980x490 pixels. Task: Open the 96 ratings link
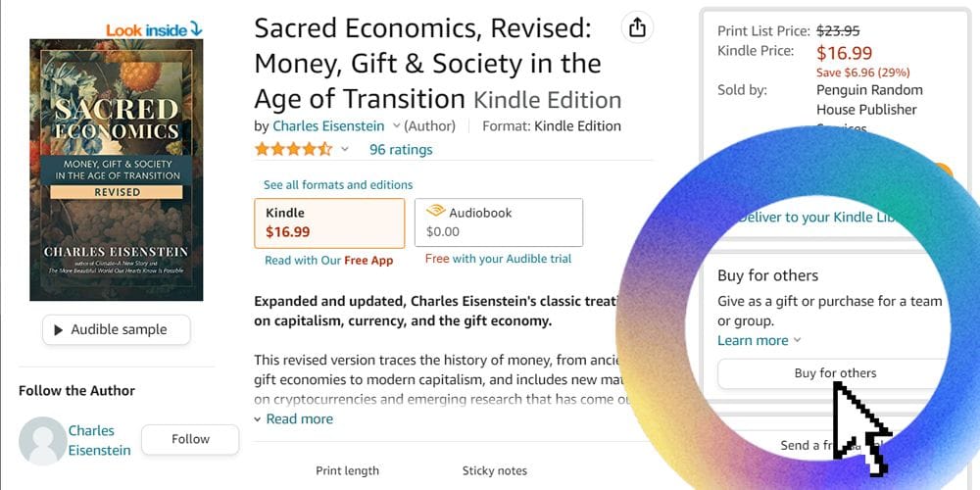point(401,150)
